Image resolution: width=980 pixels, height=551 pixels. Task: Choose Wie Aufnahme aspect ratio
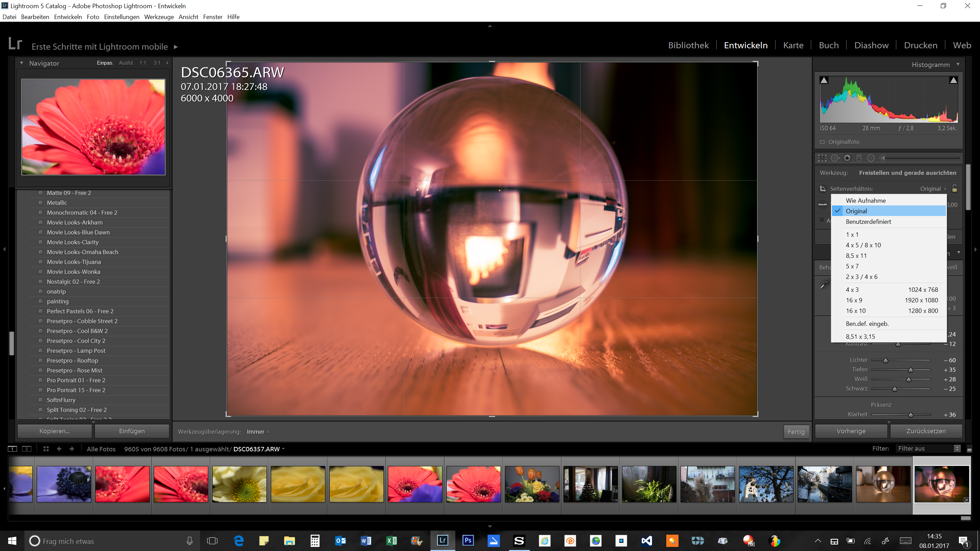pos(889,200)
